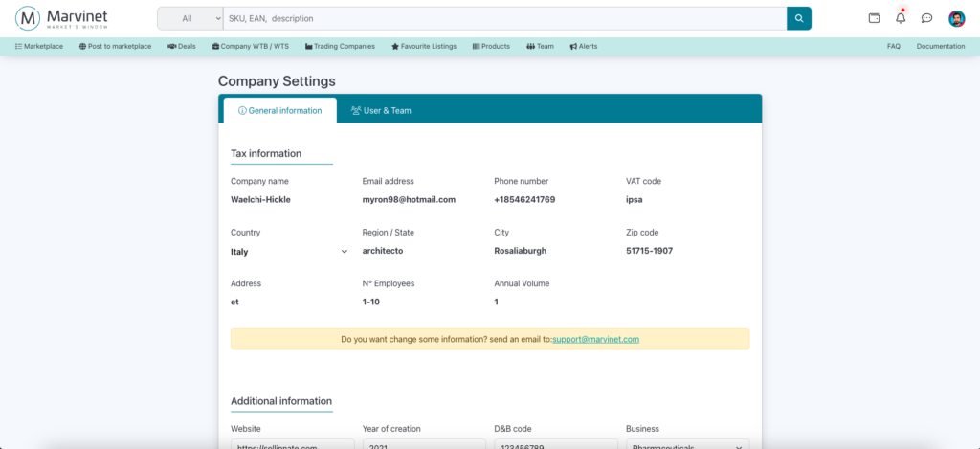
Task: Open the notifications bell
Action: point(901,18)
